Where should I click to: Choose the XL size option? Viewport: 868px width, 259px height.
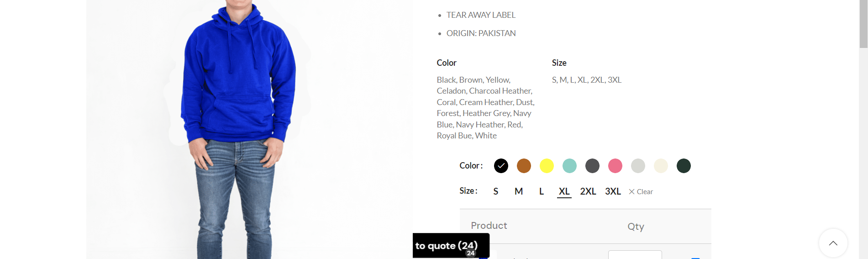(x=564, y=191)
